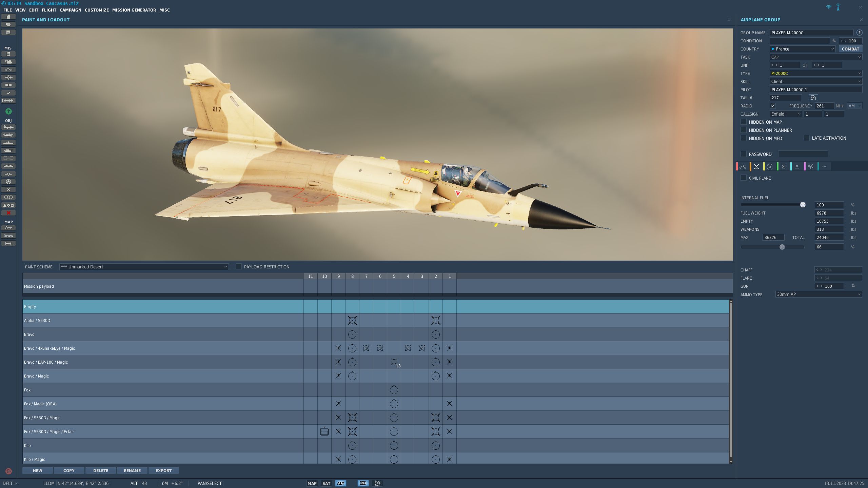868x488 pixels.
Task: Click the airplane group object icon
Action: (x=8, y=127)
